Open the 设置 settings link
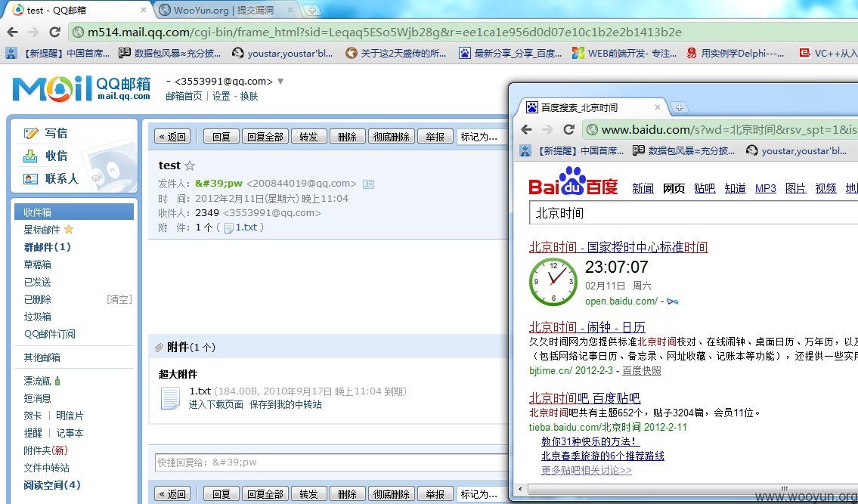 point(221,96)
